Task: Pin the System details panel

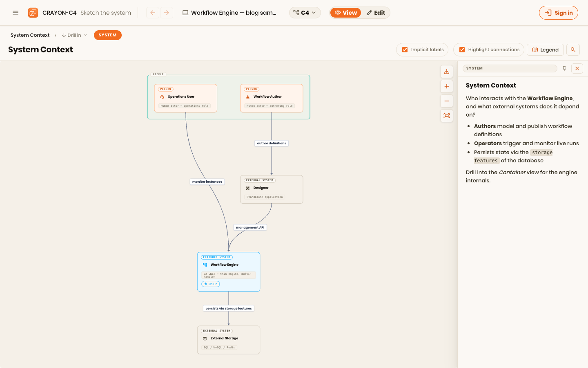Action: (564, 69)
